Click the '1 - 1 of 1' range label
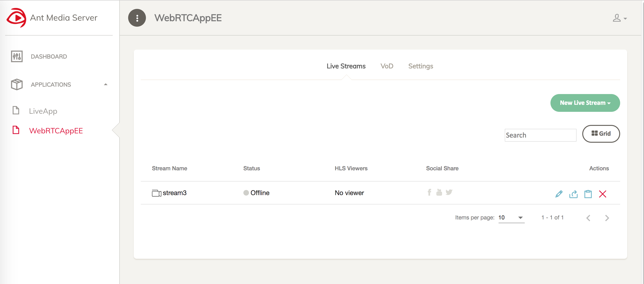This screenshot has height=284, width=644. pos(552,218)
